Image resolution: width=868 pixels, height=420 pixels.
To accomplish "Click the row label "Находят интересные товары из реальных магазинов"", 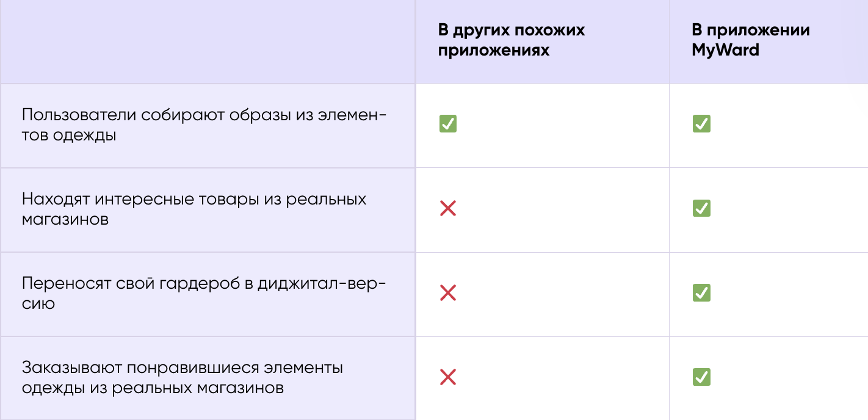I will (x=194, y=209).
